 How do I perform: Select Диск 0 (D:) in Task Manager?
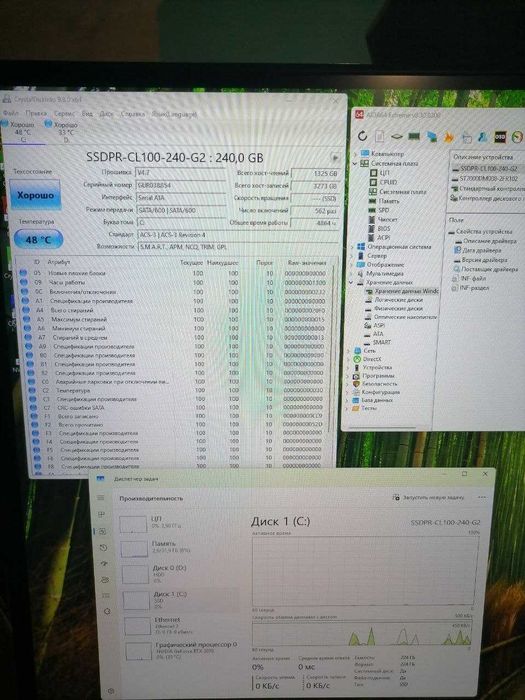click(x=179, y=574)
